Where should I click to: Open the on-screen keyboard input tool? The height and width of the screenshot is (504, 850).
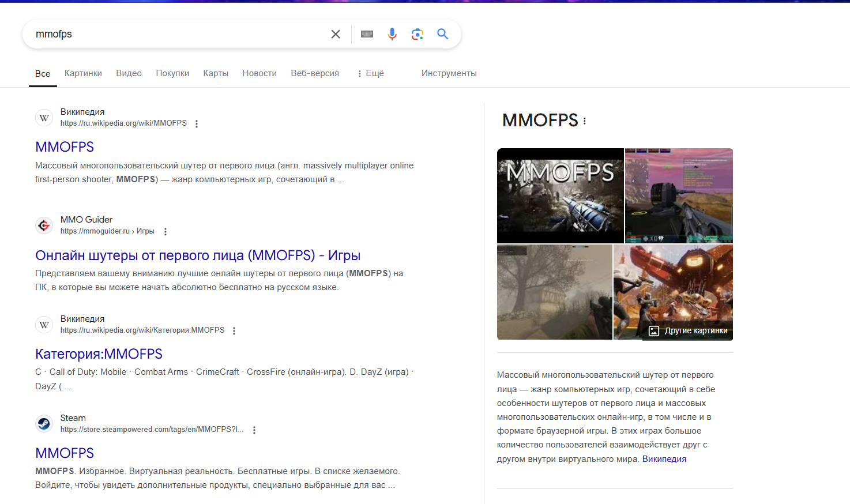[367, 34]
